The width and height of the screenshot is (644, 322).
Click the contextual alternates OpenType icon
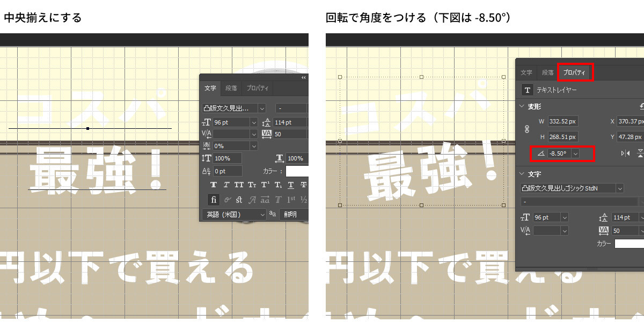[227, 200]
